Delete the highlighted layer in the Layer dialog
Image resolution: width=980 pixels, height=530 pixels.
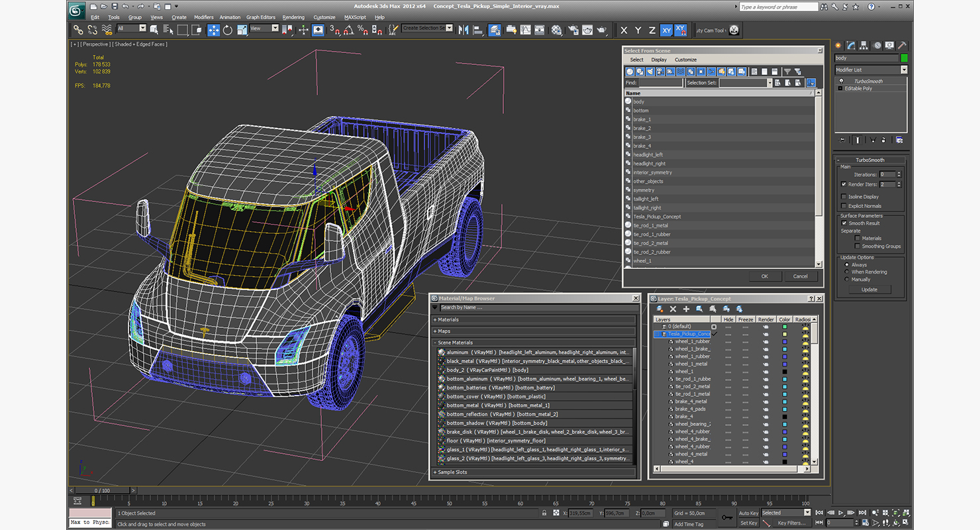[x=673, y=309]
